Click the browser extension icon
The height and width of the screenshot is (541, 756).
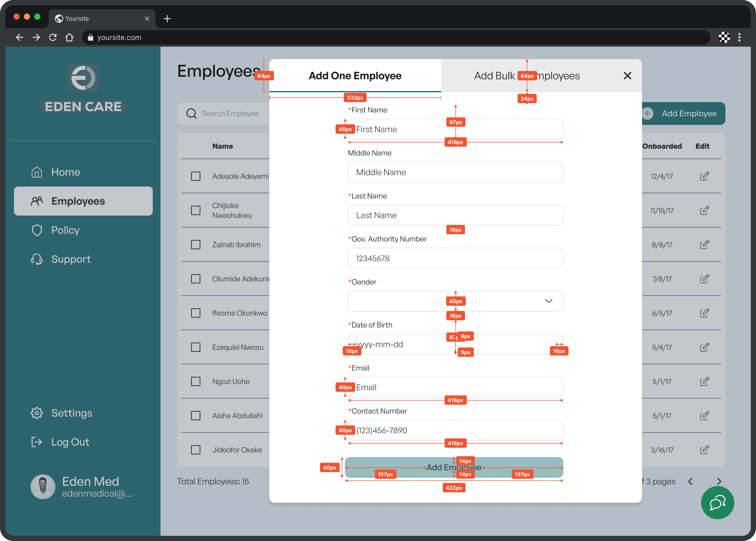[724, 37]
